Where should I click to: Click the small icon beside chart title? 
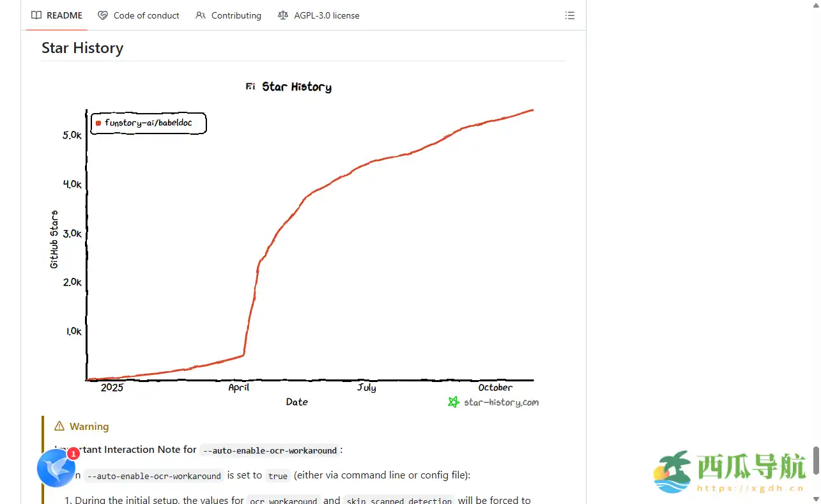250,87
